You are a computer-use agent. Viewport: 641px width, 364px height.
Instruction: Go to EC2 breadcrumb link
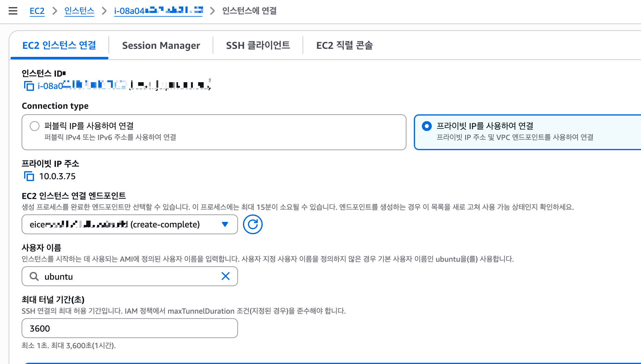(37, 11)
